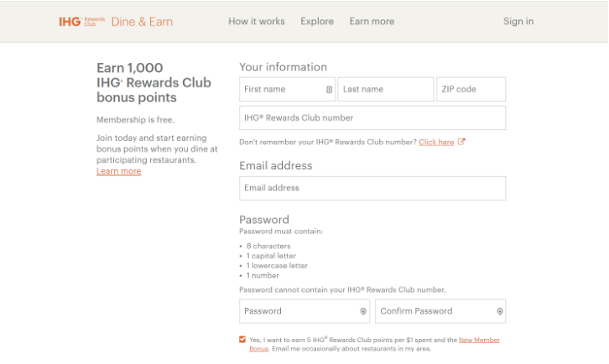Open the How it works menu item
Screen dimensions: 609x364
pos(256,22)
